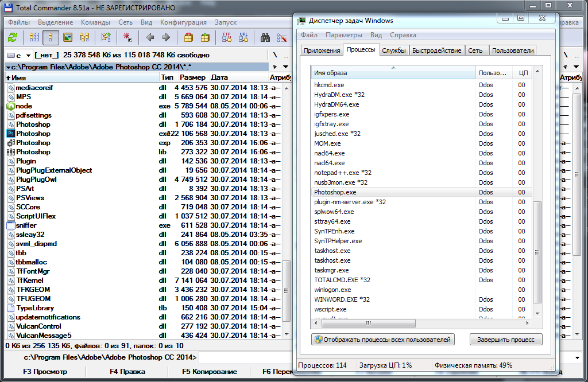Viewport: 588px width, 382px height.
Task: Switch to the Пользователи tab
Action: pos(513,50)
